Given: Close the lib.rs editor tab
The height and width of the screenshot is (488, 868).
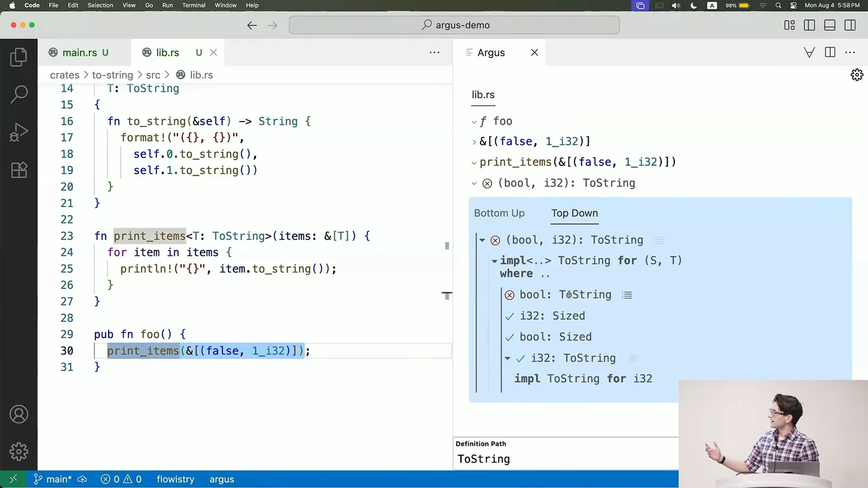Looking at the screenshot, I should point(213,53).
